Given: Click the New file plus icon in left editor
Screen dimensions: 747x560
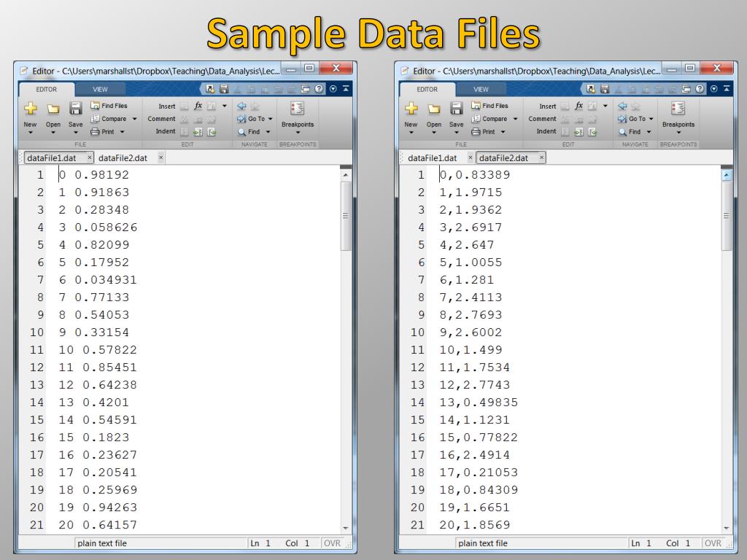Looking at the screenshot, I should coord(31,109).
